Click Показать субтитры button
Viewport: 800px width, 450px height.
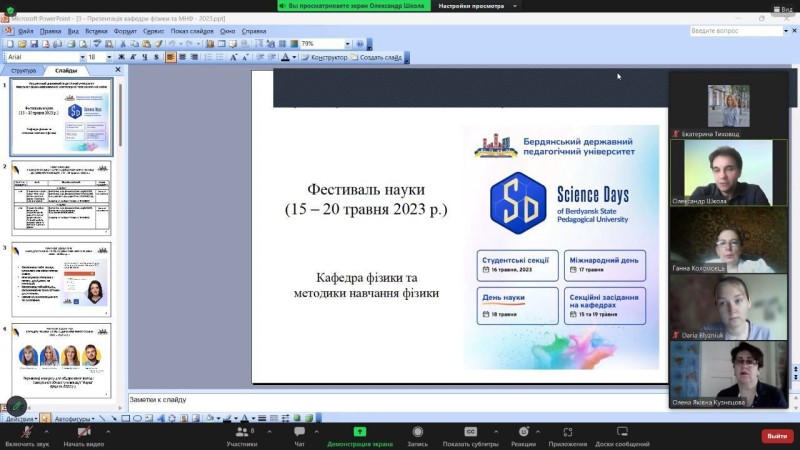470,437
